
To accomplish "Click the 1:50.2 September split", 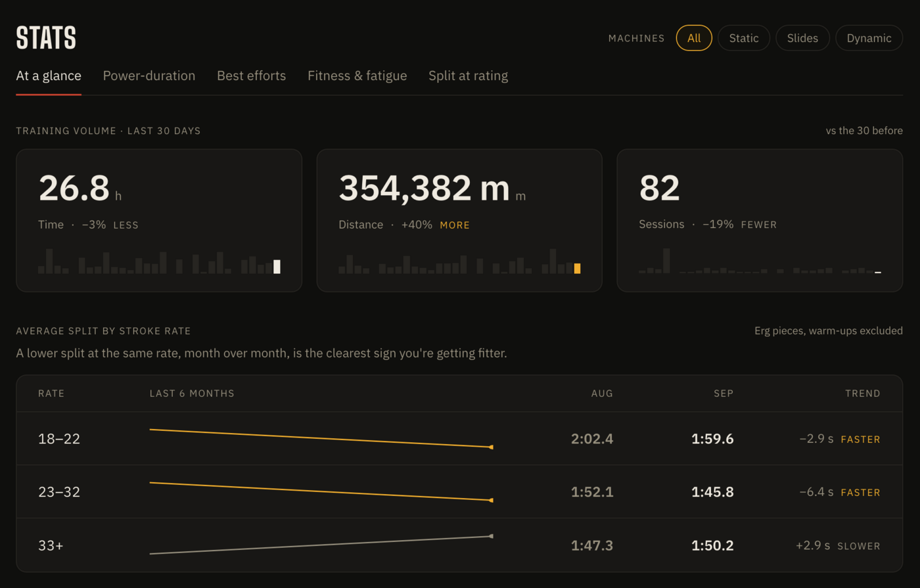I will click(712, 545).
